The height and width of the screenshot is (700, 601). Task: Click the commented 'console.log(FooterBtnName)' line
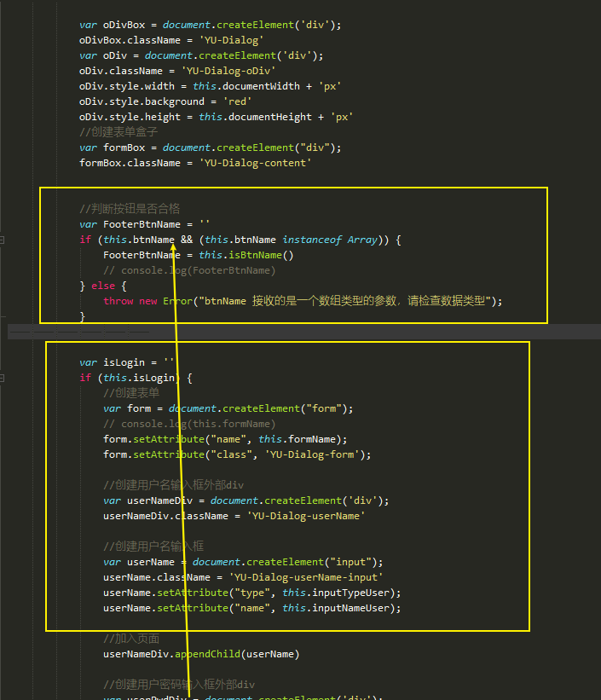(189, 270)
